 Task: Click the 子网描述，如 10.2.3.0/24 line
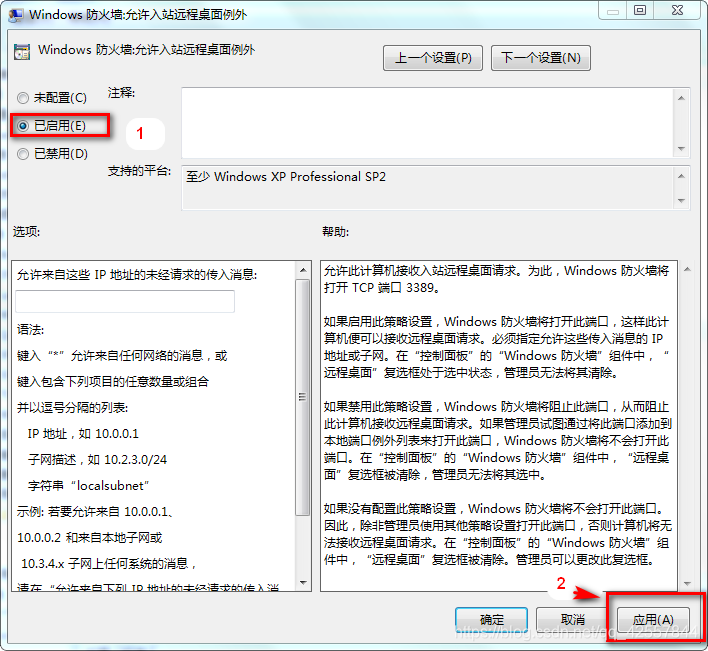(98, 460)
